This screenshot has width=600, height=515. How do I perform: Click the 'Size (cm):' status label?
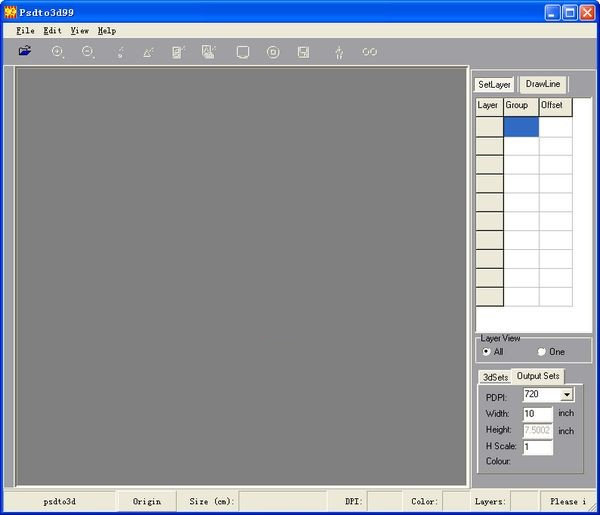pyautogui.click(x=212, y=502)
